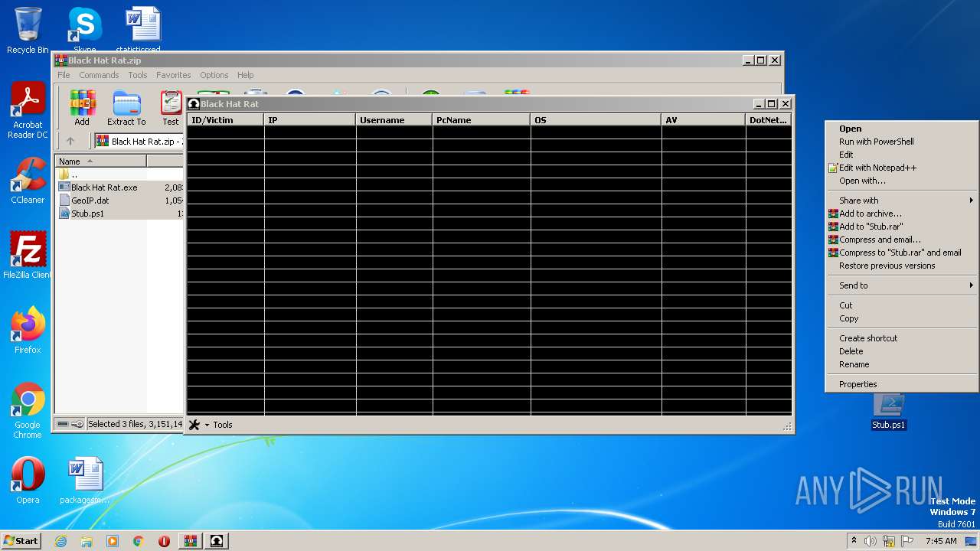Select Skype desktop shortcut
This screenshot has height=551, width=980.
click(84, 29)
